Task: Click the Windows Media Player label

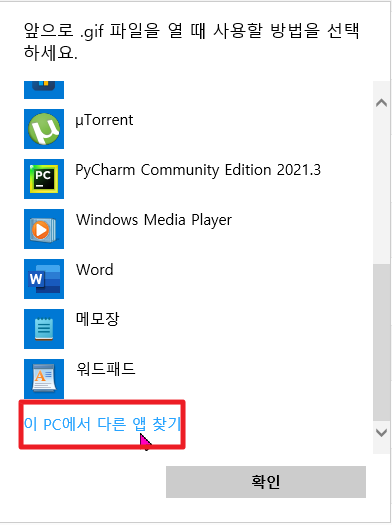Action: pos(154,220)
